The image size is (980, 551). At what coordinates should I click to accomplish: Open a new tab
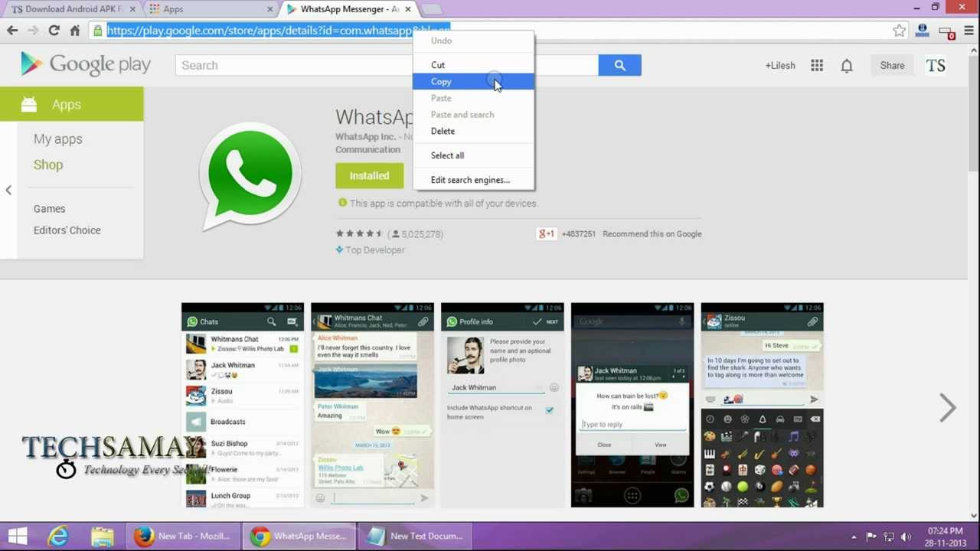(x=432, y=9)
